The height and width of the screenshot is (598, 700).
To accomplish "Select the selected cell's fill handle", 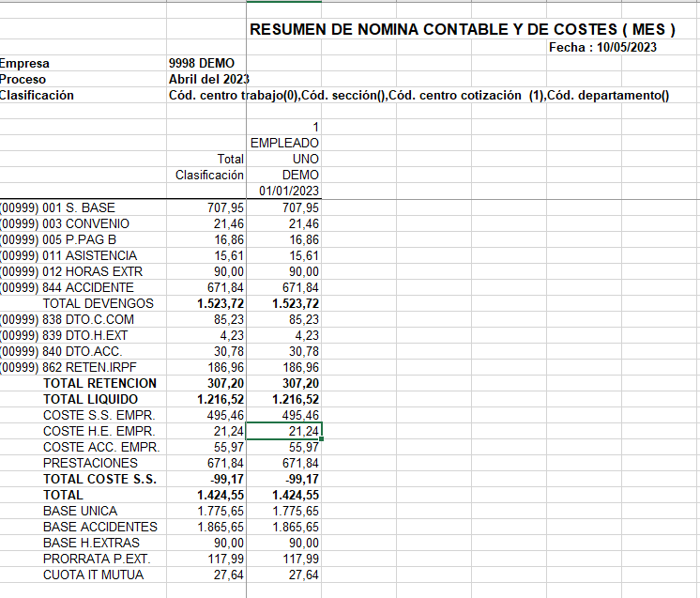I will pos(322,439).
